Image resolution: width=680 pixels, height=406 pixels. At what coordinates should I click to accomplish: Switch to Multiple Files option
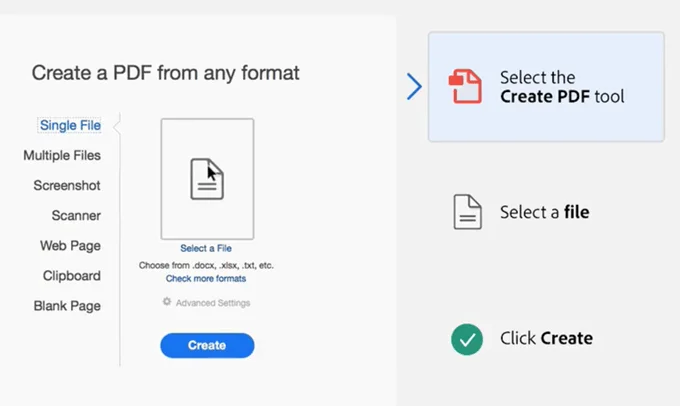(62, 155)
